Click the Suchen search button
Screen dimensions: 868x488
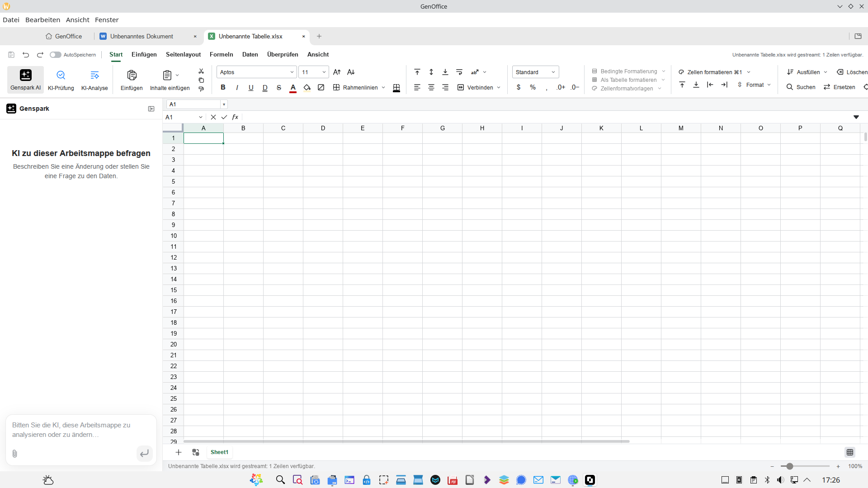pos(801,87)
